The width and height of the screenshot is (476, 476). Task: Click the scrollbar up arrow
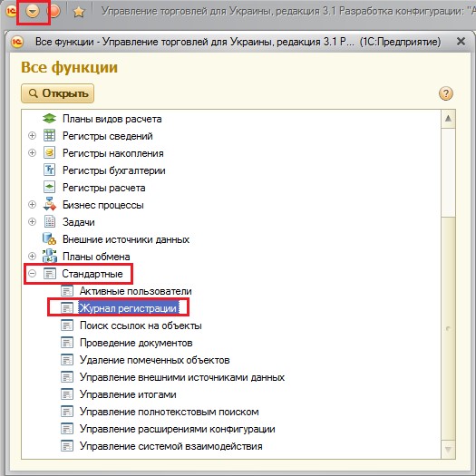click(x=448, y=119)
